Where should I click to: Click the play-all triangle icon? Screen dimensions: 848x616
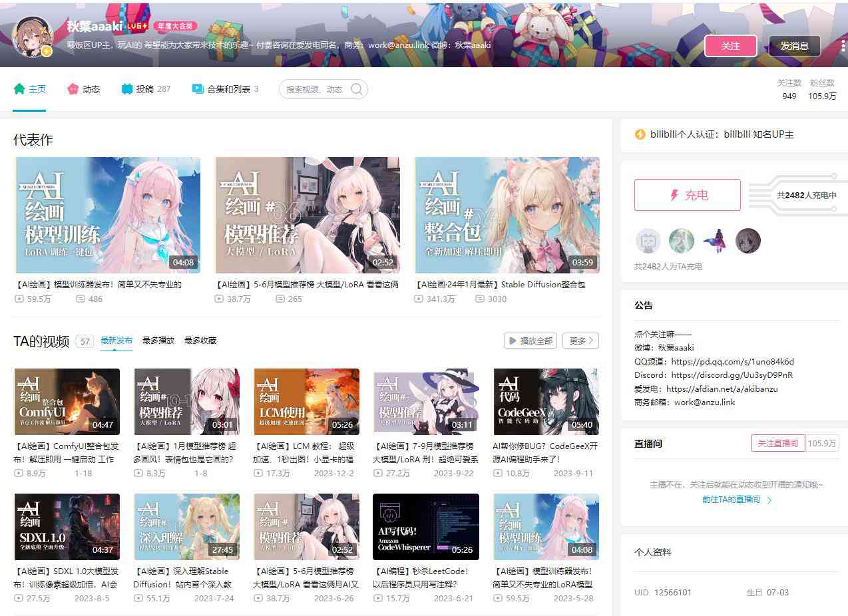pyautogui.click(x=513, y=341)
